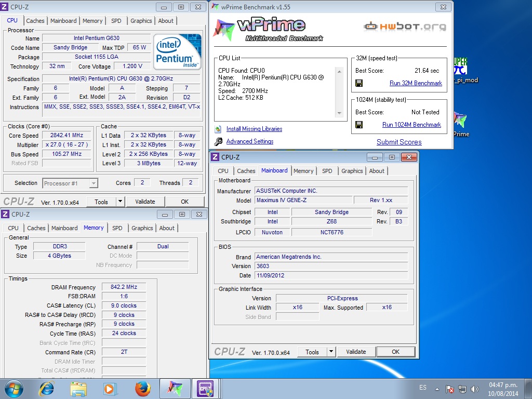Viewport: 532px width, 399px height.
Task: Open the wPrime desktop shortcut
Action: pyautogui.click(x=461, y=124)
